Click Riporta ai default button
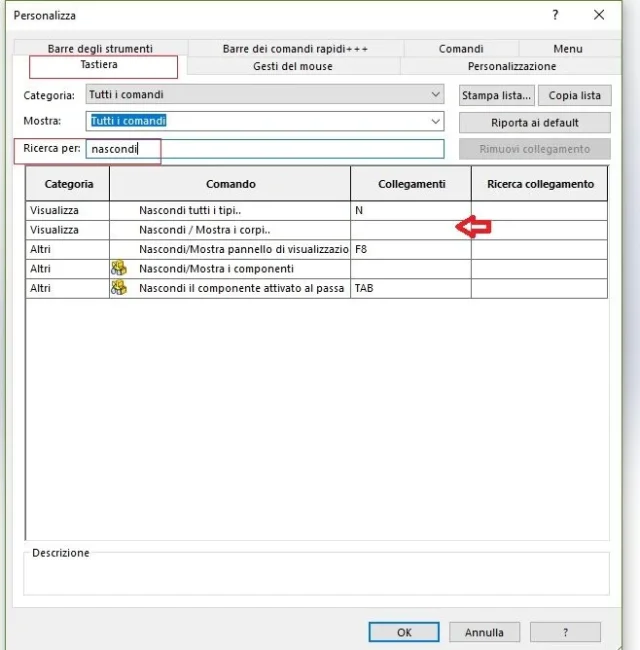The height and width of the screenshot is (650, 640). [534, 122]
